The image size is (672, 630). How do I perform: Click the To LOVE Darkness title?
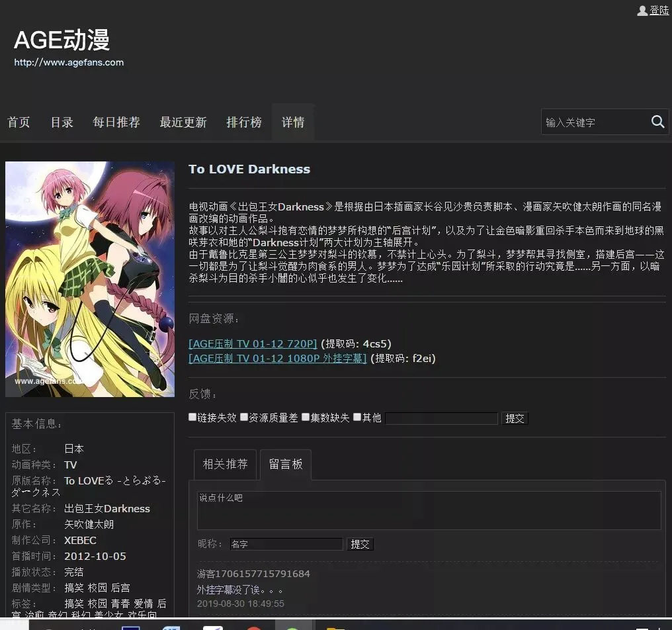click(249, 169)
